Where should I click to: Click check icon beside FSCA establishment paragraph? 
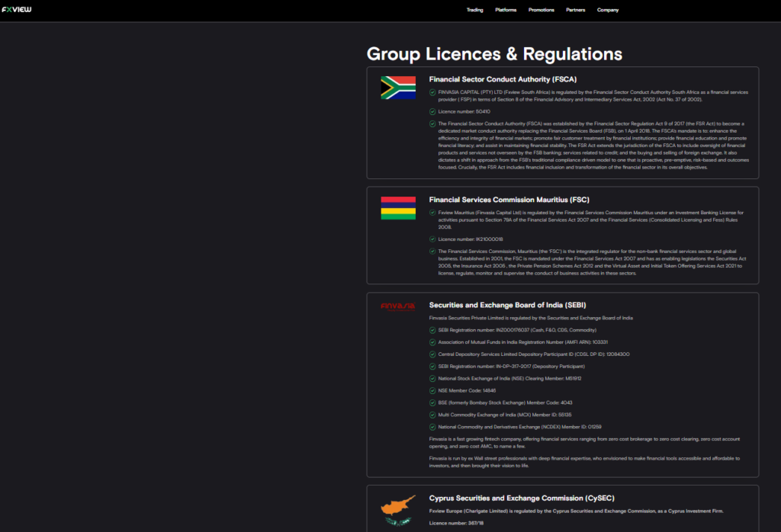432,124
